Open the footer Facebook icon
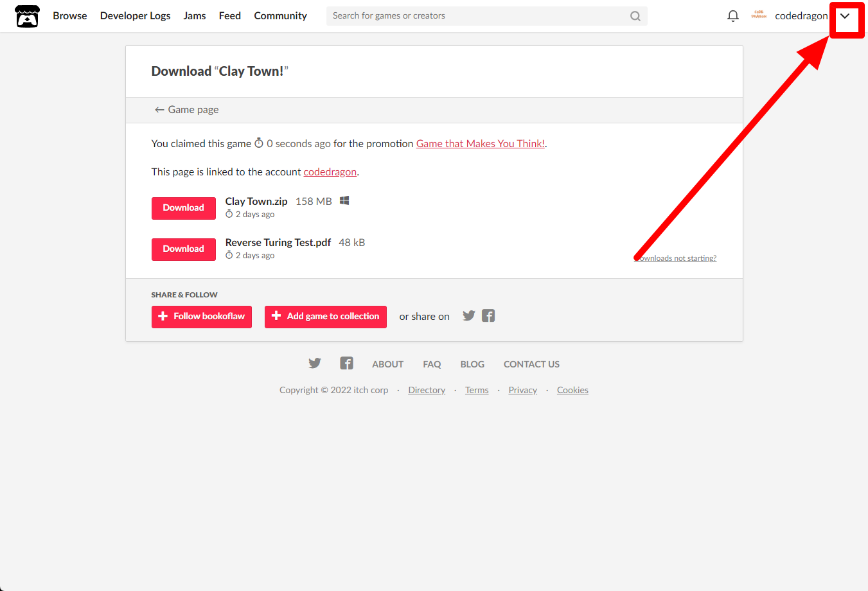Image resolution: width=868 pixels, height=591 pixels. pos(347,363)
